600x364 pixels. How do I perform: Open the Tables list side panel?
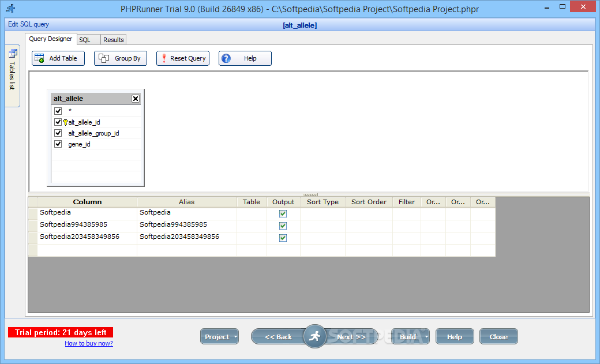pos(12,76)
